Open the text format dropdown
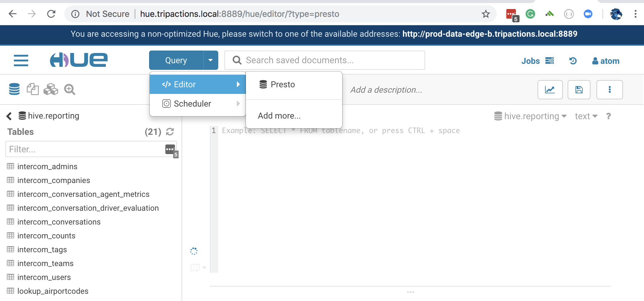This screenshot has height=301, width=644. [x=586, y=116]
